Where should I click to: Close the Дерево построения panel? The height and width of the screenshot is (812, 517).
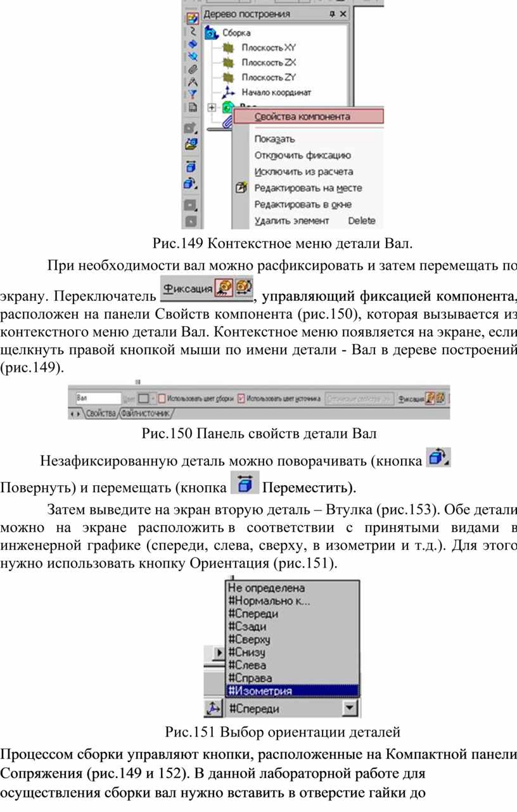pos(343,14)
